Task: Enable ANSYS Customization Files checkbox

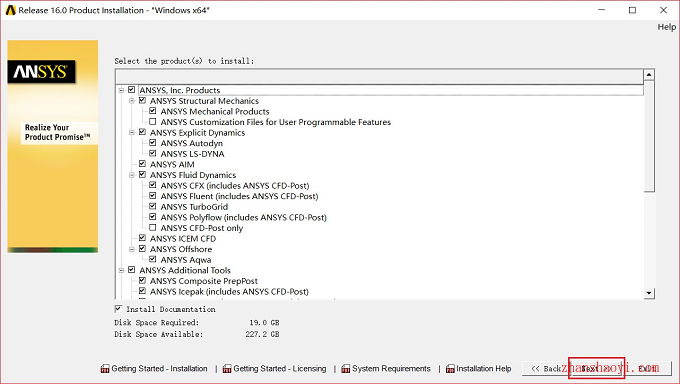Action: (x=153, y=122)
